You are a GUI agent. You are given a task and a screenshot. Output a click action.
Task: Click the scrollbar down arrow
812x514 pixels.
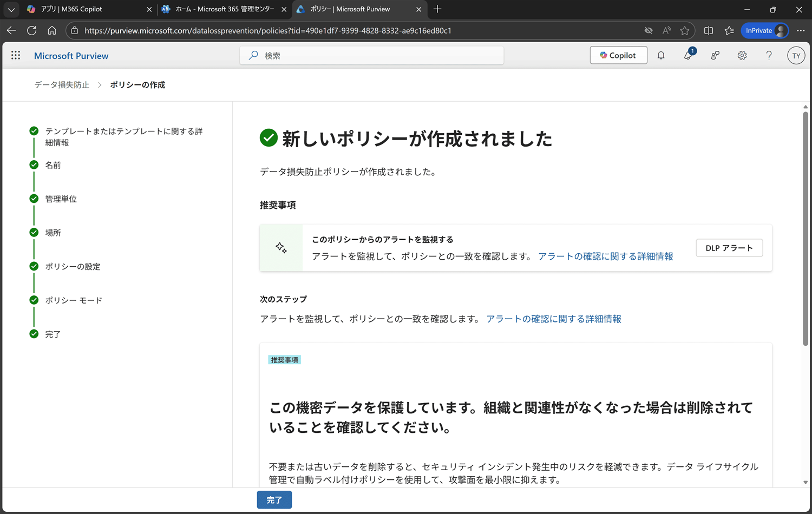[806, 482]
